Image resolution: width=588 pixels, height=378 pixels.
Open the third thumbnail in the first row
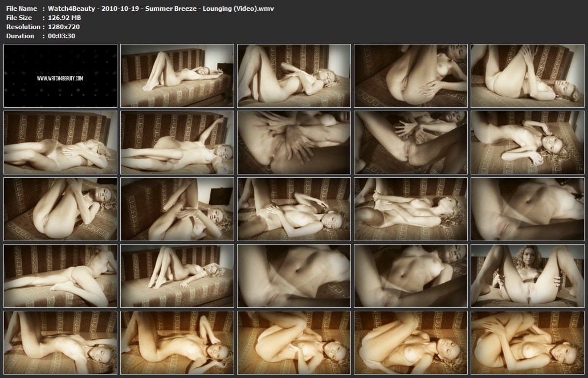[x=294, y=75]
